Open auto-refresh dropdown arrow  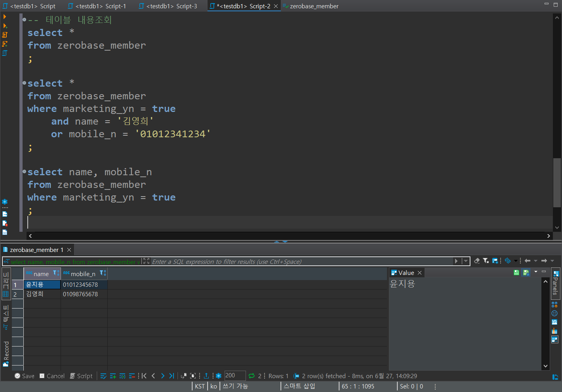tap(515, 261)
